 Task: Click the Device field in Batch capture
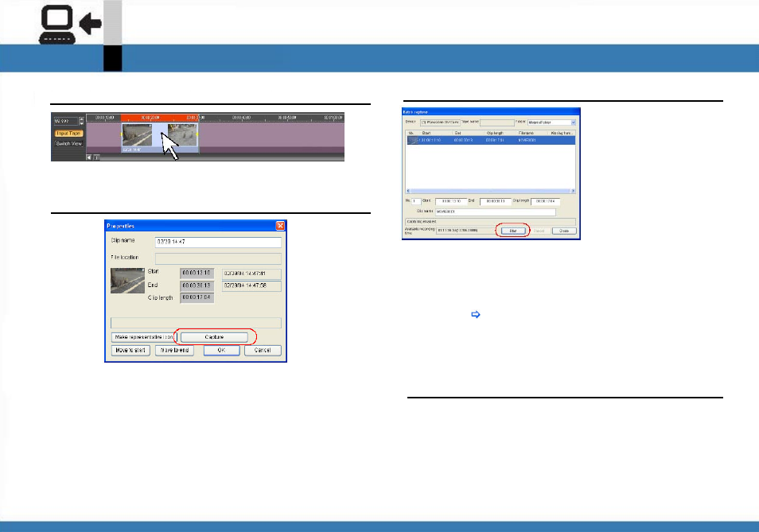[440, 122]
